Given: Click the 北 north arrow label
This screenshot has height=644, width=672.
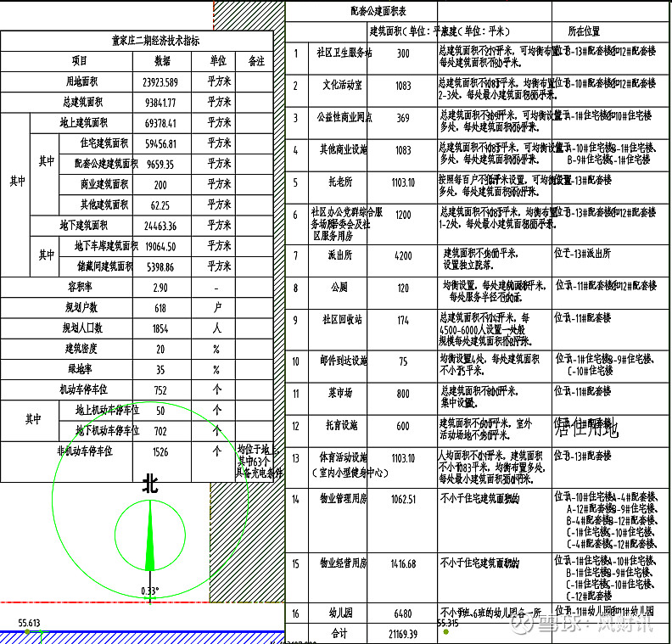Looking at the screenshot, I should (x=150, y=484).
